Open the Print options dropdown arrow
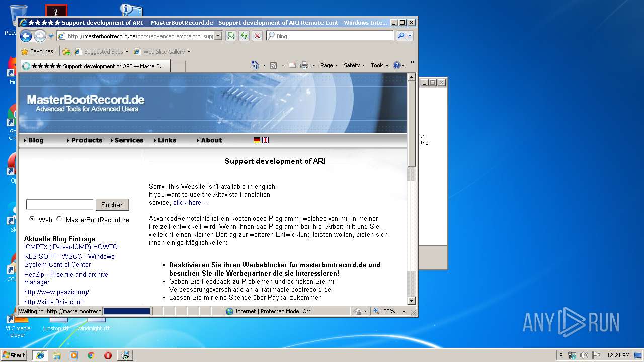 coord(313,65)
